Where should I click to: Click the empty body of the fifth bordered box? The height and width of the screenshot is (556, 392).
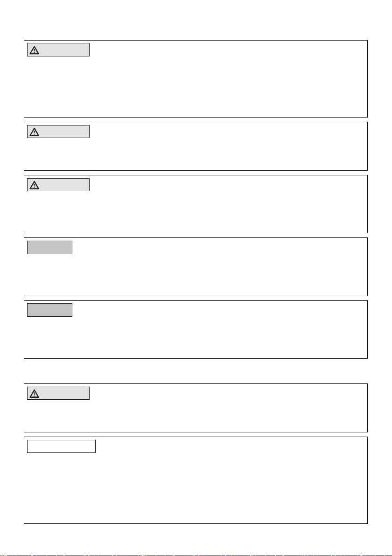tap(196, 336)
